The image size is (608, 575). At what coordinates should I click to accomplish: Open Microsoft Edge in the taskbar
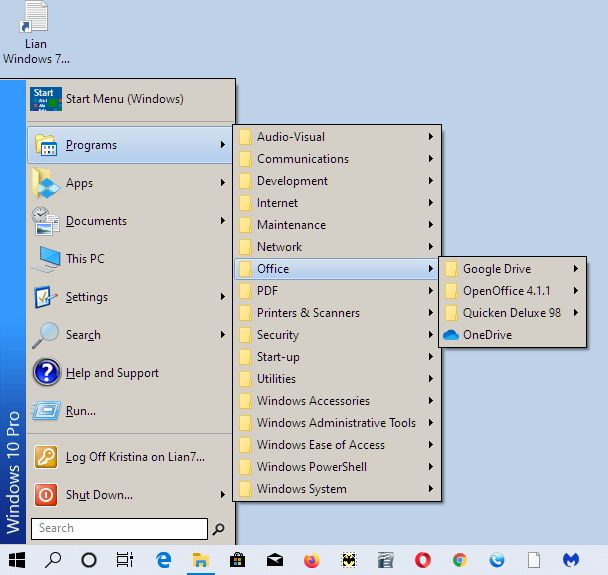pos(163,560)
